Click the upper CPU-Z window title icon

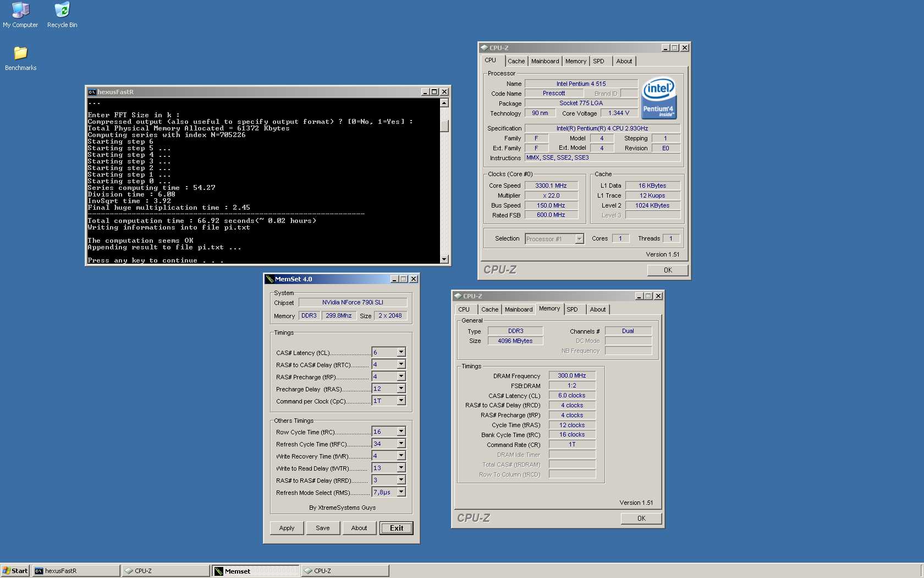[484, 48]
